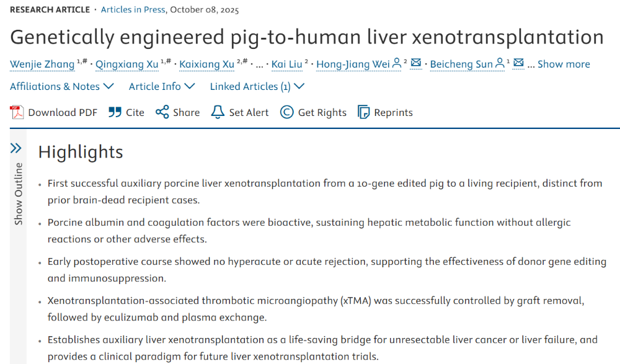Expand Linked Articles (1) dropdown
This screenshot has height=364, width=620.
[257, 86]
